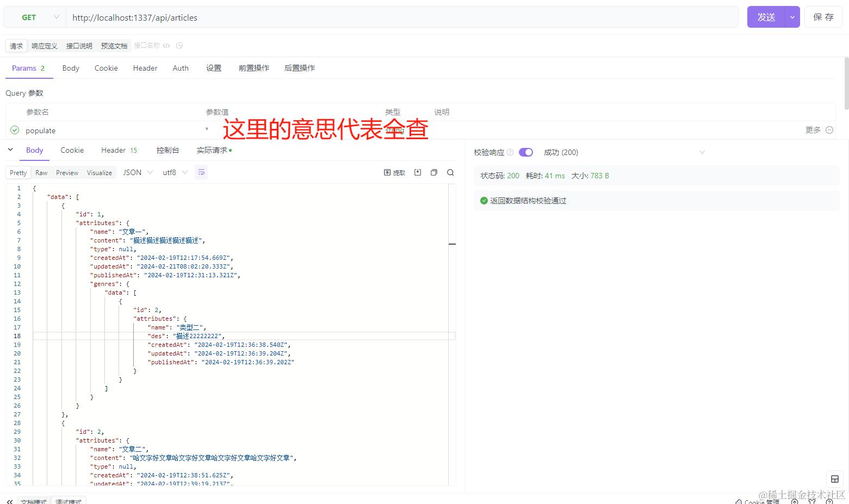Select the Pretty view mode
The height and width of the screenshot is (504, 849).
point(18,173)
